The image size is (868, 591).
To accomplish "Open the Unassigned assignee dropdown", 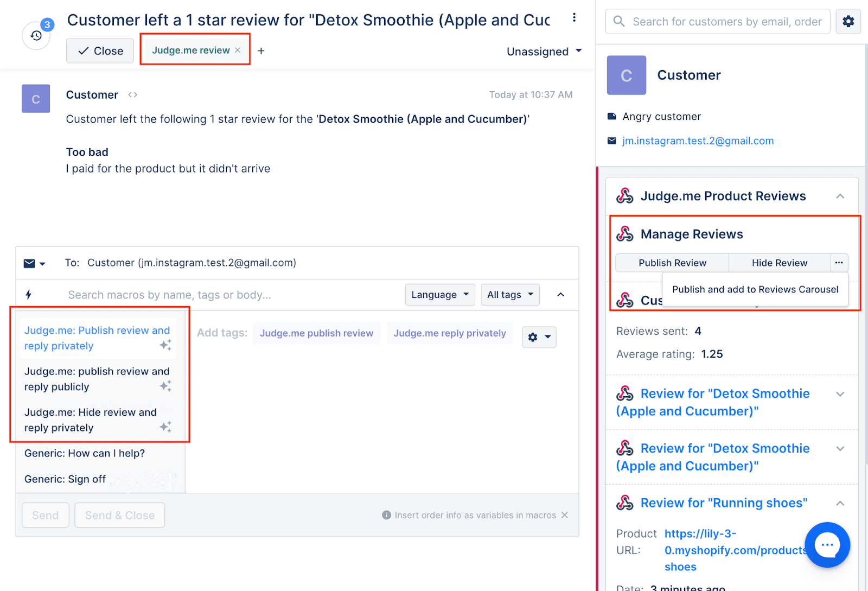I will [544, 52].
